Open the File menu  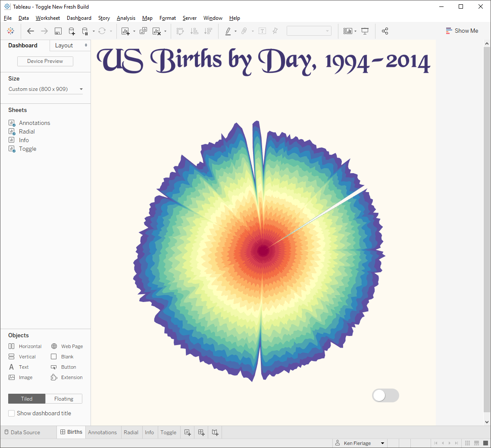pyautogui.click(x=8, y=18)
